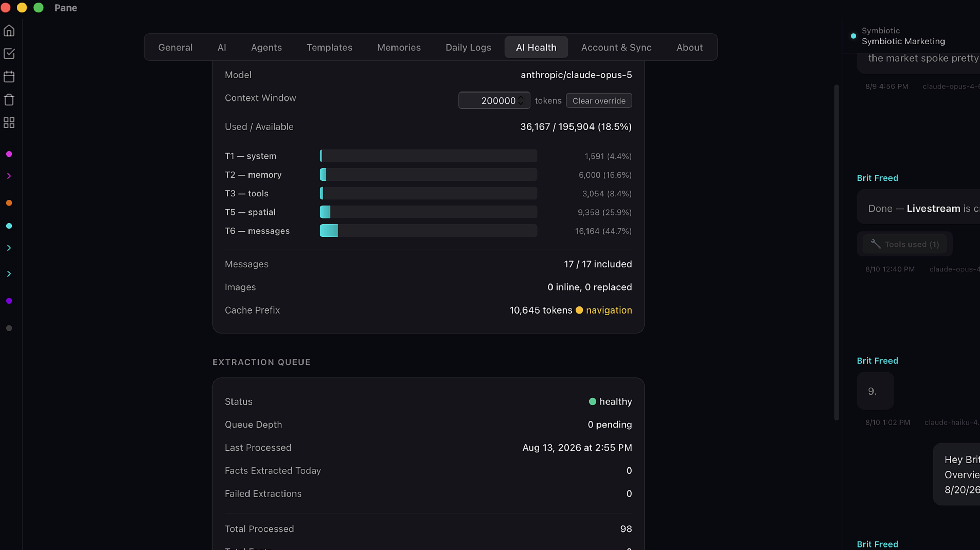Open the Home icon in sidebar
Screen dimensions: 980x550
click(x=9, y=31)
